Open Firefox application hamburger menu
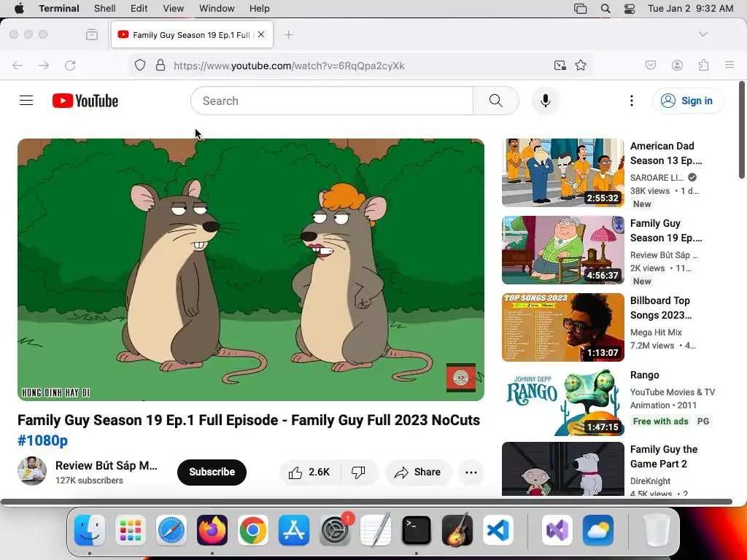This screenshot has width=747, height=560. click(729, 65)
